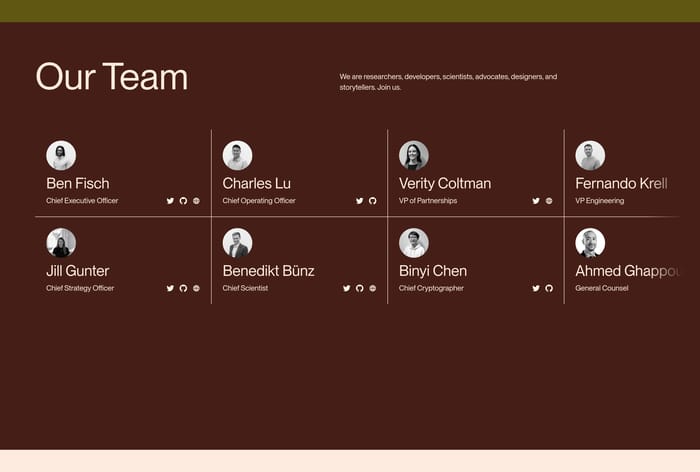Open Benedikt Bünz's website globe icon
The image size is (700, 472).
[373, 288]
